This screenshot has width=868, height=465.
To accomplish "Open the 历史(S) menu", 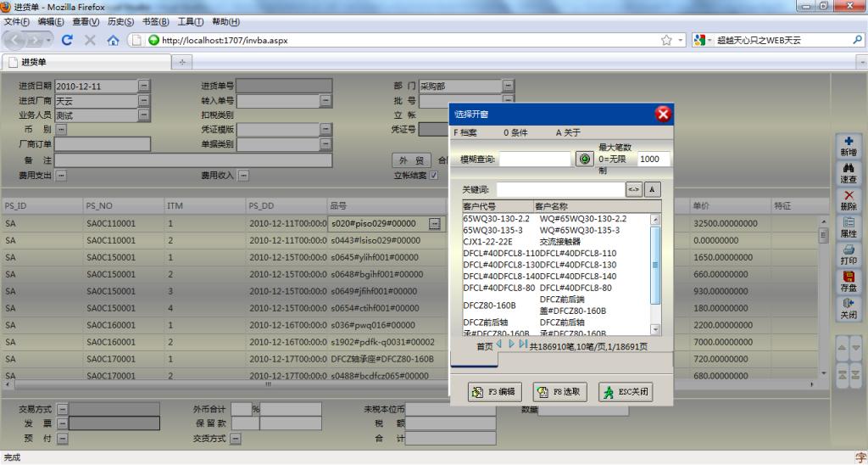I will pos(120,21).
